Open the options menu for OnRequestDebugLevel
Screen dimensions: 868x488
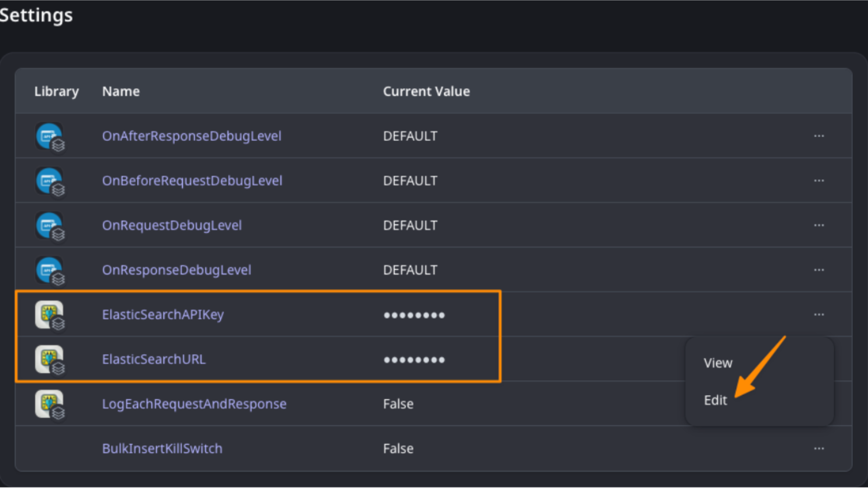[x=819, y=225]
